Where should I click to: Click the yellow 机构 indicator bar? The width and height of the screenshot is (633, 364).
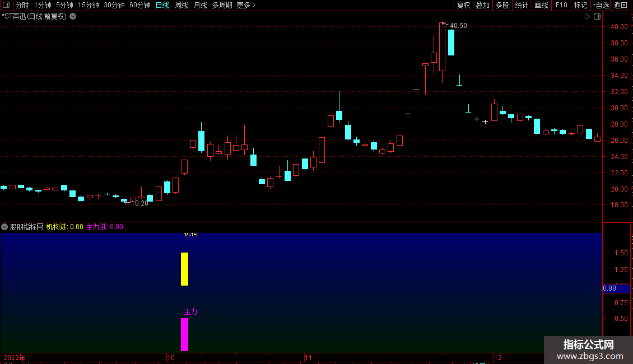[184, 269]
